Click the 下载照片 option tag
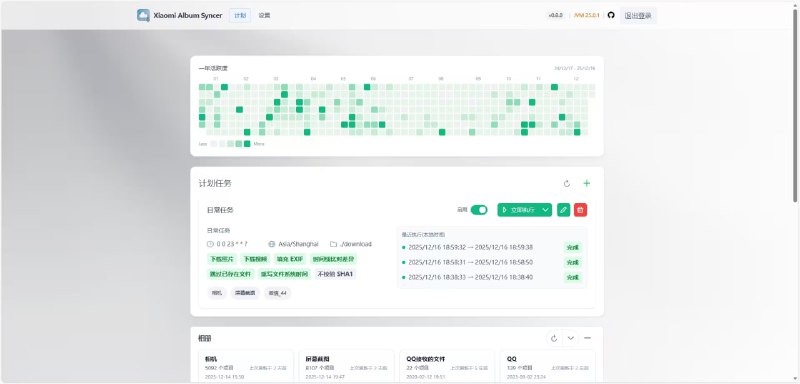Screen dimensions: 800x384 (221, 259)
